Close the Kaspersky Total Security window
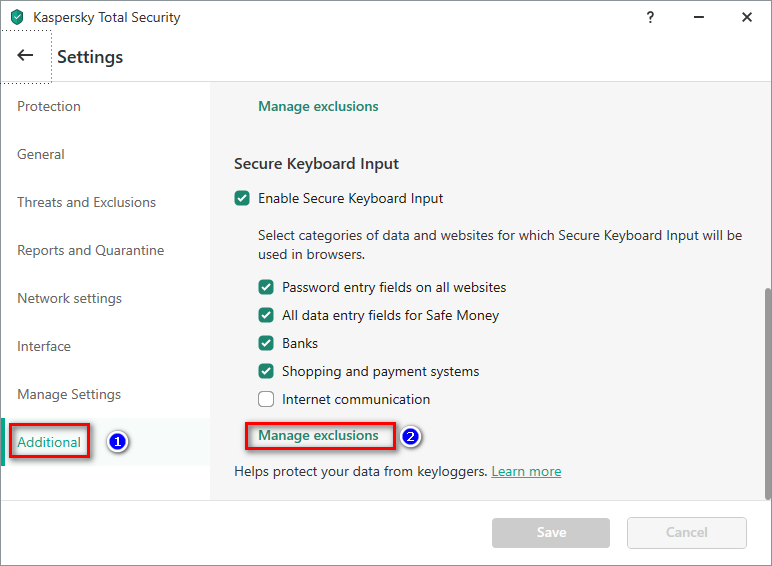 point(747,17)
